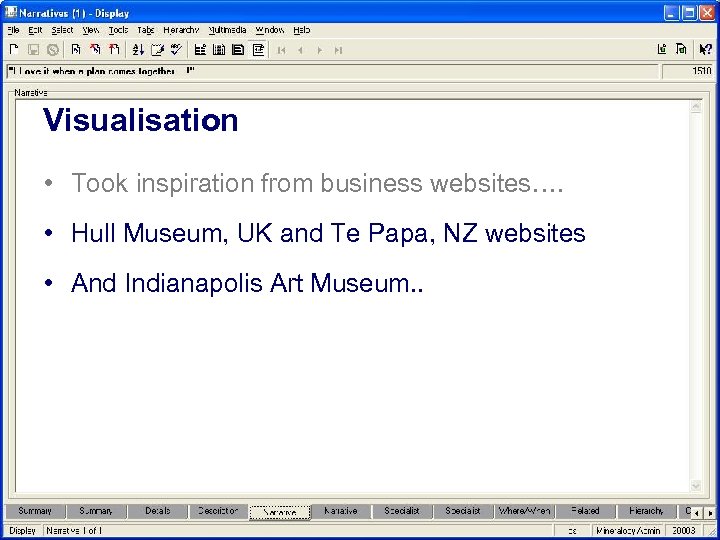
Task: Switch to the Description tab
Action: point(218,511)
